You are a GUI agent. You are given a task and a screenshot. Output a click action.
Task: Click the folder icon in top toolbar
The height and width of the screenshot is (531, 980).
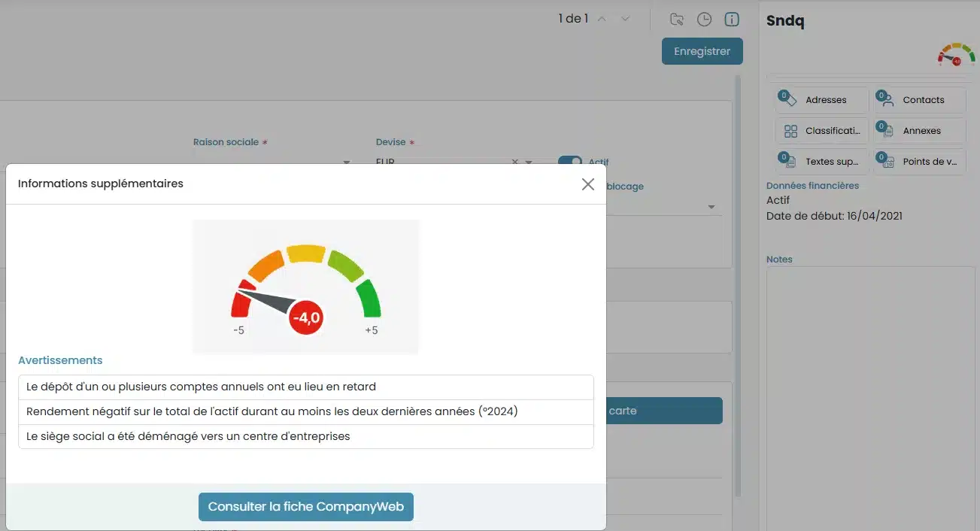tap(677, 20)
